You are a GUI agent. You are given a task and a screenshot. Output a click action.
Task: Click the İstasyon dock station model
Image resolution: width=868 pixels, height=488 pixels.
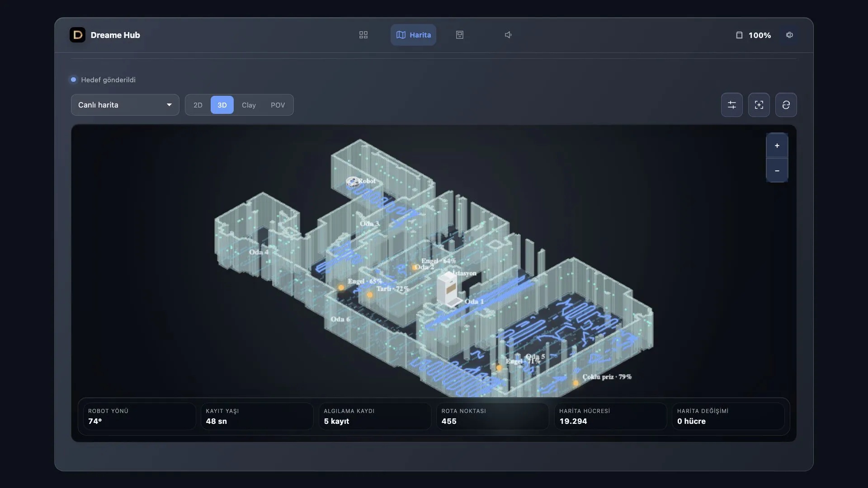[x=448, y=289]
